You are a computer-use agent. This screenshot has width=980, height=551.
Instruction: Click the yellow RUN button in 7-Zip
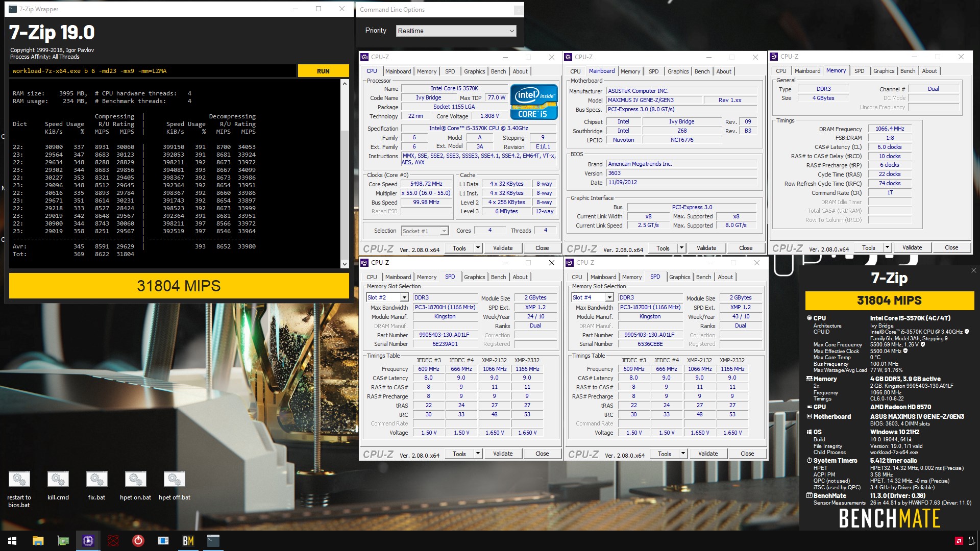coord(323,71)
